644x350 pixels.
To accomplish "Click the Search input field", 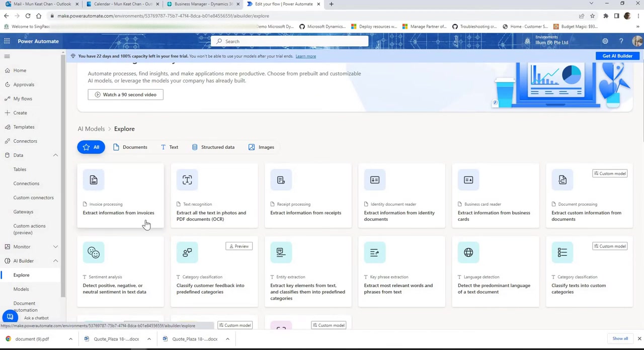I will point(290,41).
